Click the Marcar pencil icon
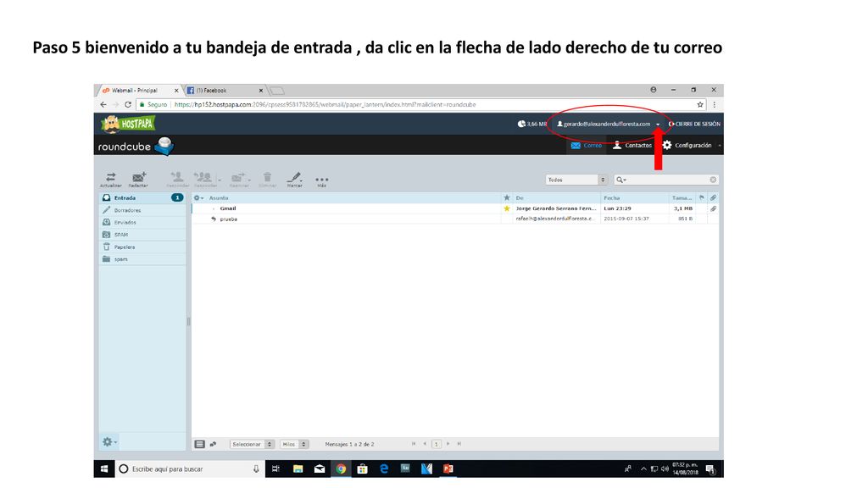The image size is (868, 488). pos(294,179)
